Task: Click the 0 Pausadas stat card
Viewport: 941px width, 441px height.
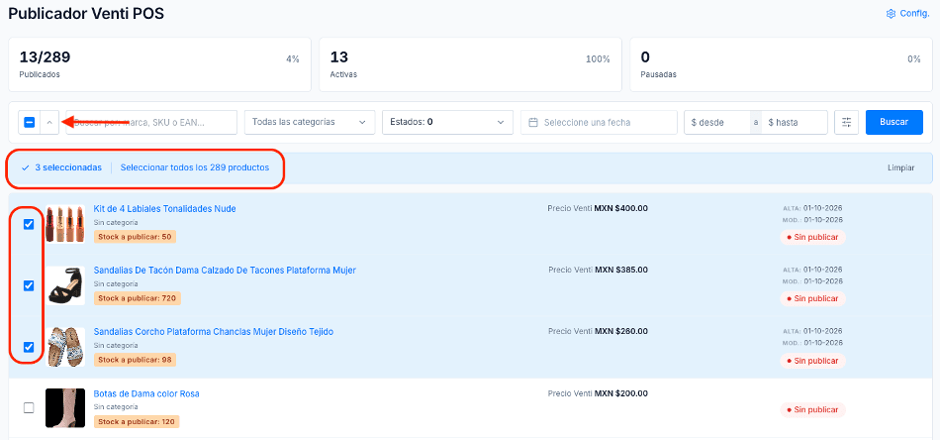Action: coord(781,65)
